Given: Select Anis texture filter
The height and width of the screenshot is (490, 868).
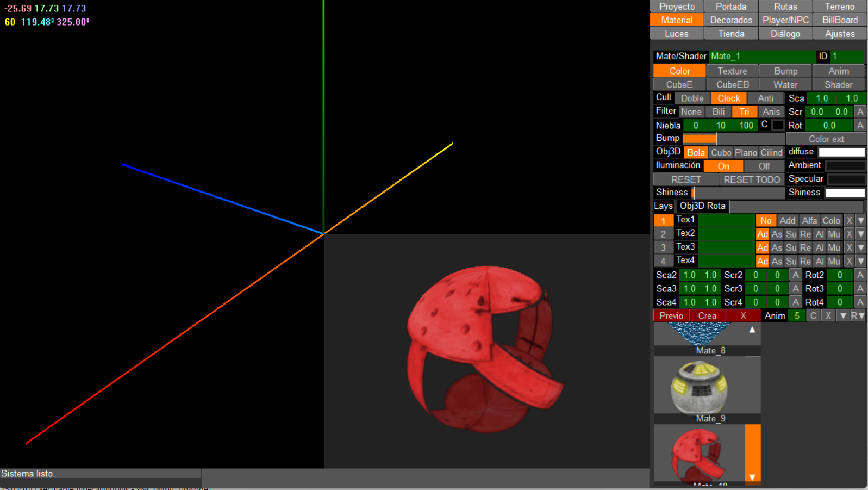Looking at the screenshot, I should tap(771, 111).
